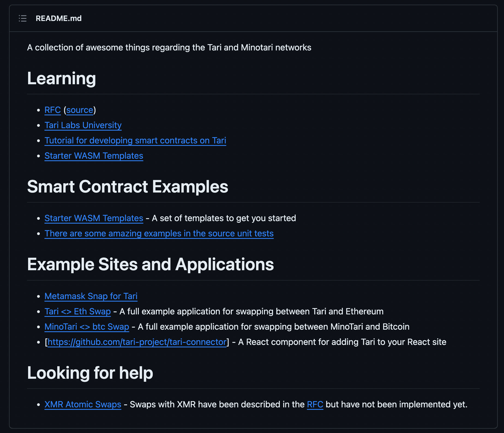Open the Tutorial for developing smart contracts on Tari
Image resolution: width=504 pixels, height=433 pixels.
point(135,140)
